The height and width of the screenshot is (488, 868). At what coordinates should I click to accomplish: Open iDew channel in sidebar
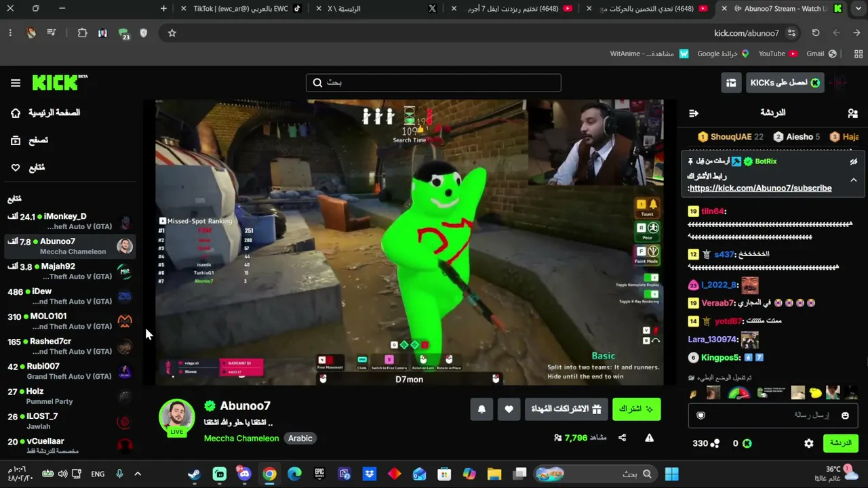(x=69, y=296)
